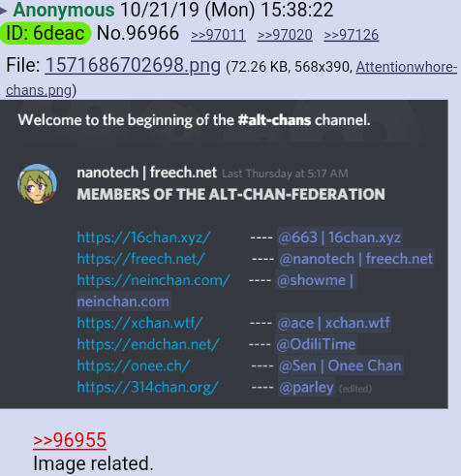
Task: Click the https://neinchan.com/ link
Action: [153, 280]
